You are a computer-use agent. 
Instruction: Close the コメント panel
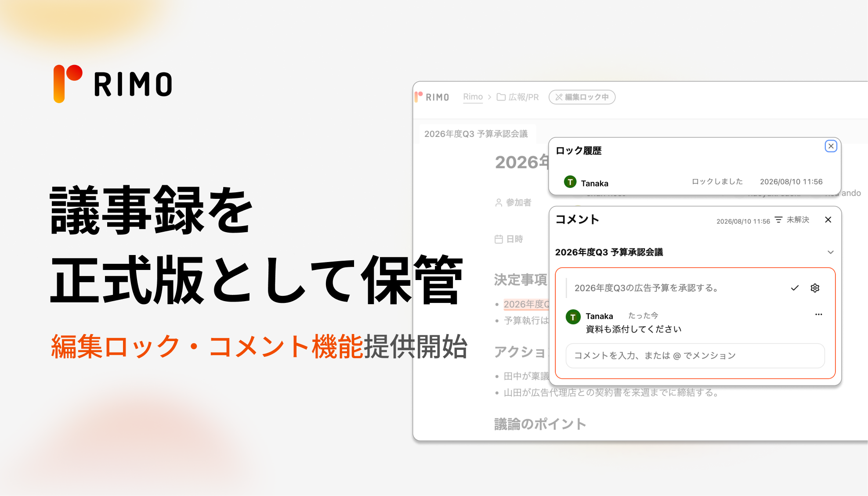pyautogui.click(x=828, y=219)
